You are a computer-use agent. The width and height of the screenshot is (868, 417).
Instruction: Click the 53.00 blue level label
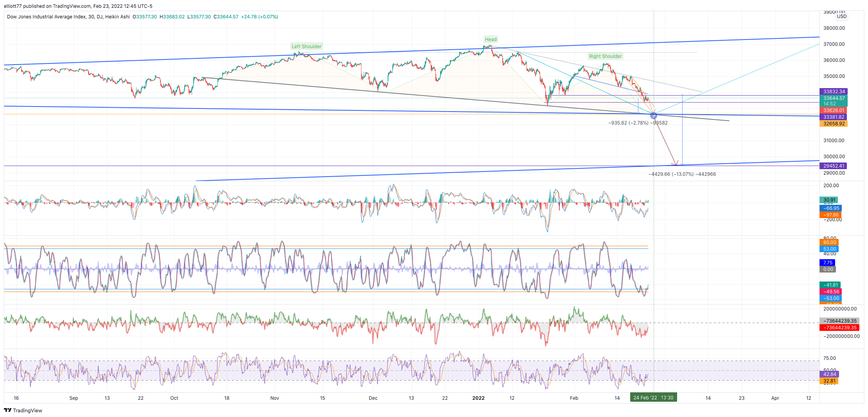pos(829,249)
